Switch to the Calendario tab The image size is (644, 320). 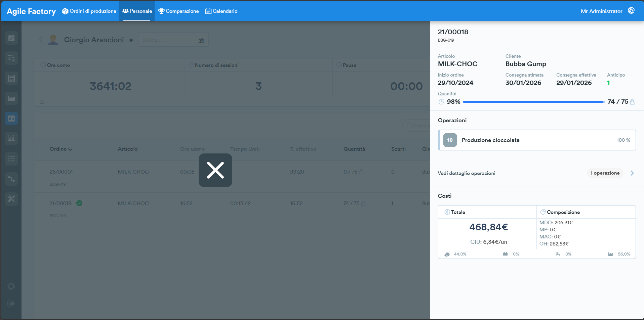point(221,11)
